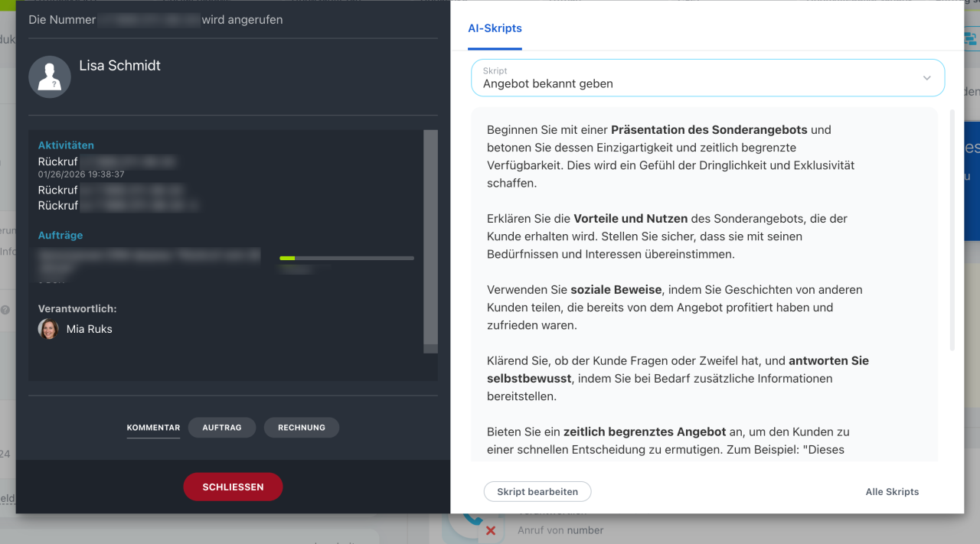Click the 'Mia Ruks' responsible name
The image size is (980, 544).
pos(90,329)
